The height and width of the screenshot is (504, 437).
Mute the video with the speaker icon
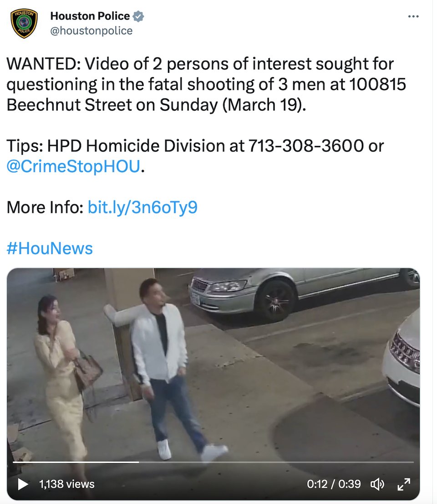pyautogui.click(x=378, y=484)
